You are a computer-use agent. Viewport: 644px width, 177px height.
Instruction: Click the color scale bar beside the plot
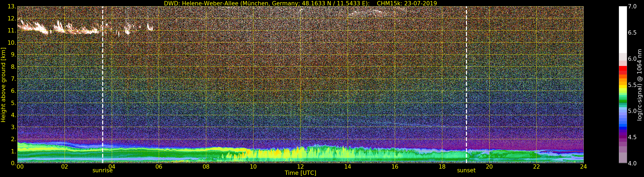pyautogui.click(x=623, y=85)
